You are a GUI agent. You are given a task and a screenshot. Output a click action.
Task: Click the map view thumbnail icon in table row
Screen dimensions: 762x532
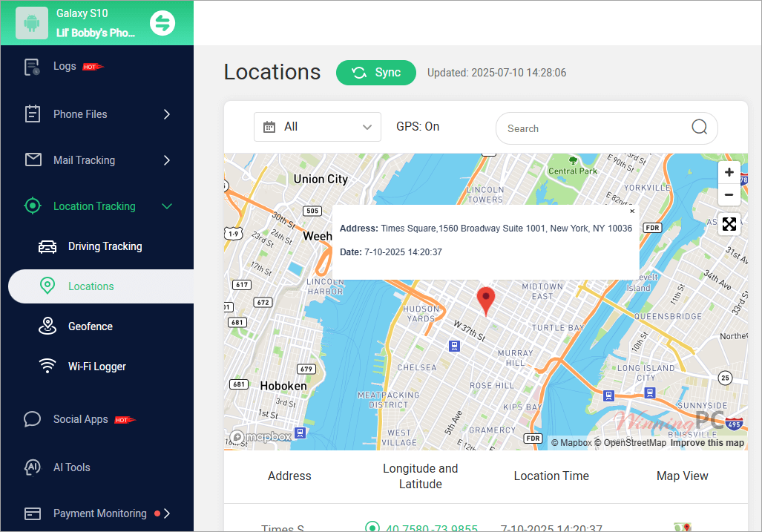click(x=683, y=527)
